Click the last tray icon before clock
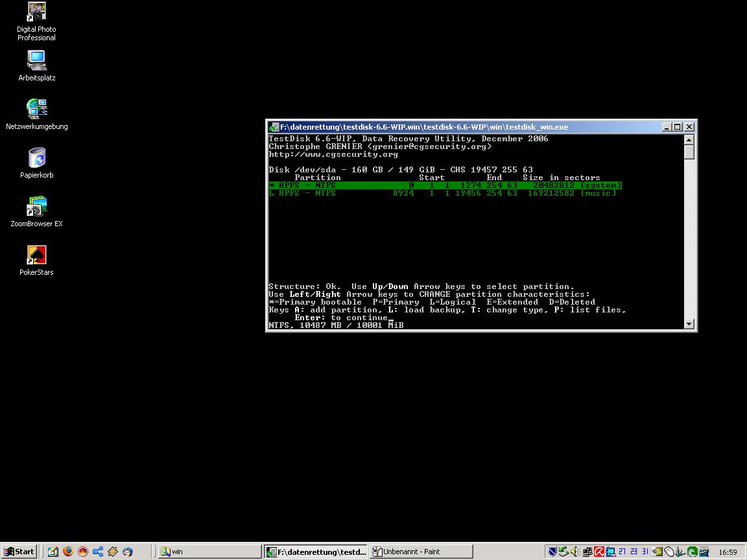Viewport: 747px width, 560px height. point(704,552)
